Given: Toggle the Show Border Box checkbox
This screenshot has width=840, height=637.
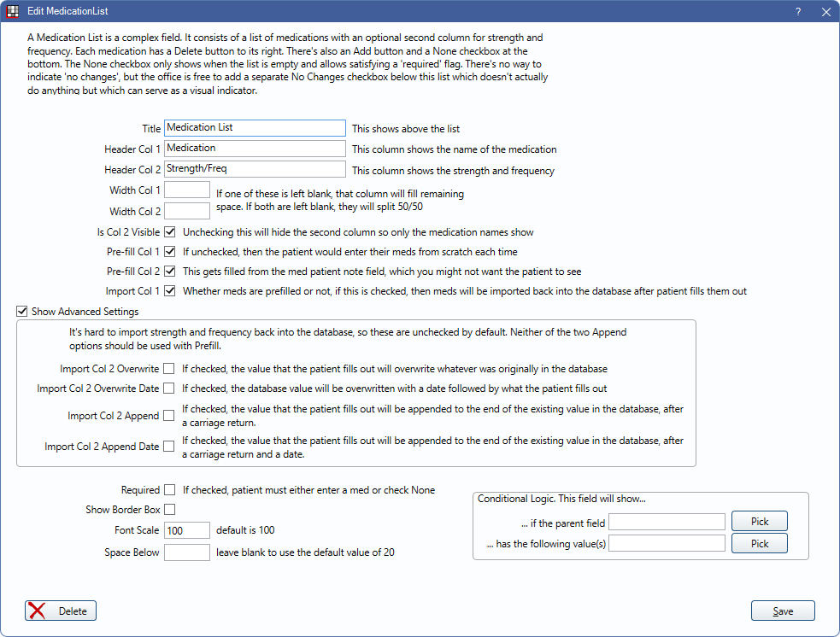Looking at the screenshot, I should tap(170, 510).
